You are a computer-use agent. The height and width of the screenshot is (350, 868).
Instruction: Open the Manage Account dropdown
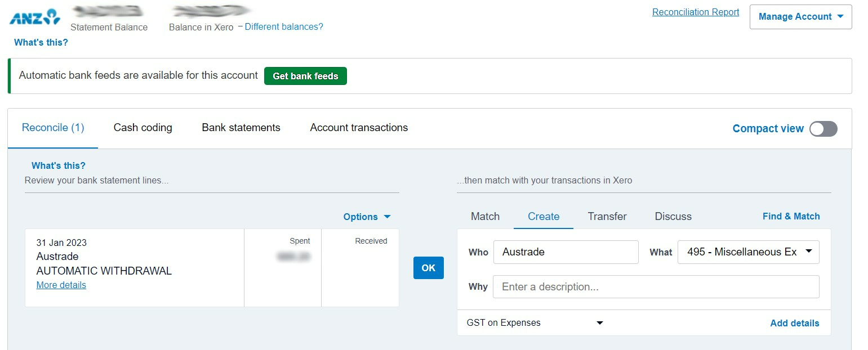tap(800, 17)
